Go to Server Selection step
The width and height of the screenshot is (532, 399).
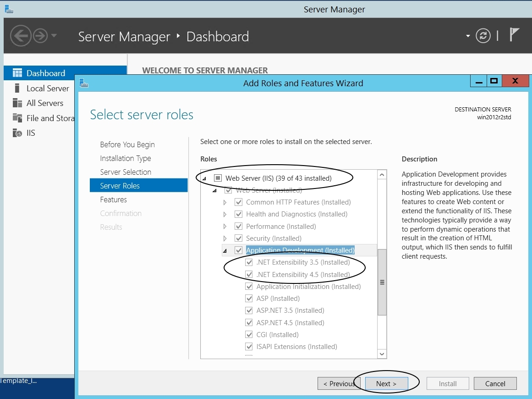[x=126, y=172]
